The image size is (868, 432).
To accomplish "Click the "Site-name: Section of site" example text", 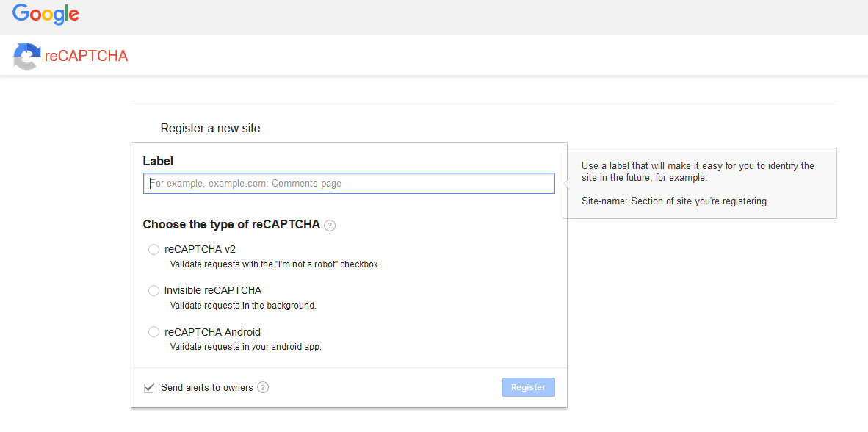I will [x=673, y=201].
